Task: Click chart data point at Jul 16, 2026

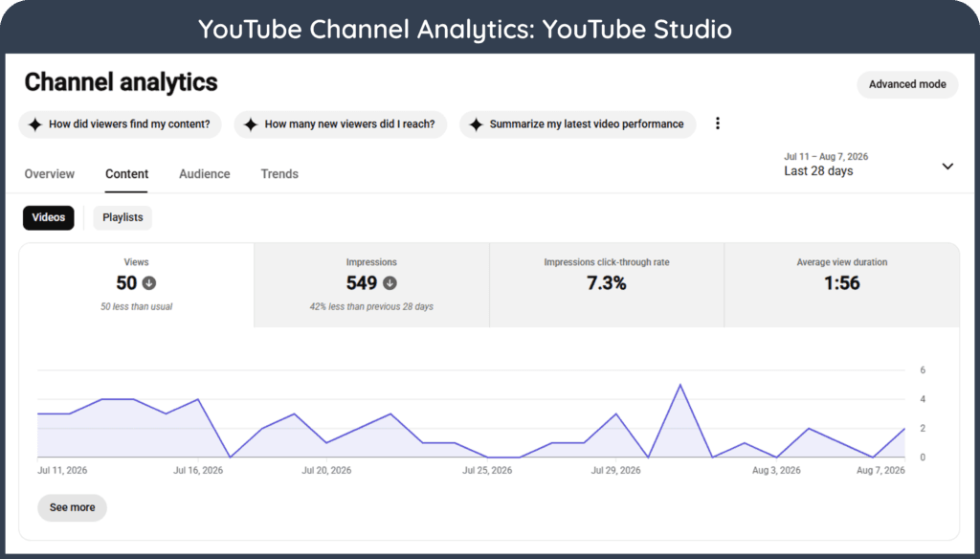Action: (x=198, y=399)
